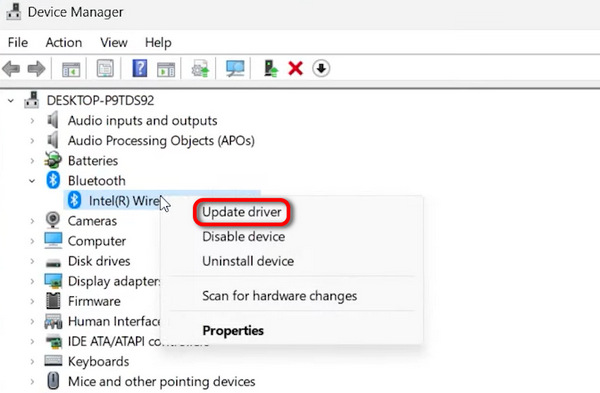Image resolution: width=600 pixels, height=393 pixels.
Task: Click the IDE ATA/ATAPI controllers icon
Action: click(54, 341)
